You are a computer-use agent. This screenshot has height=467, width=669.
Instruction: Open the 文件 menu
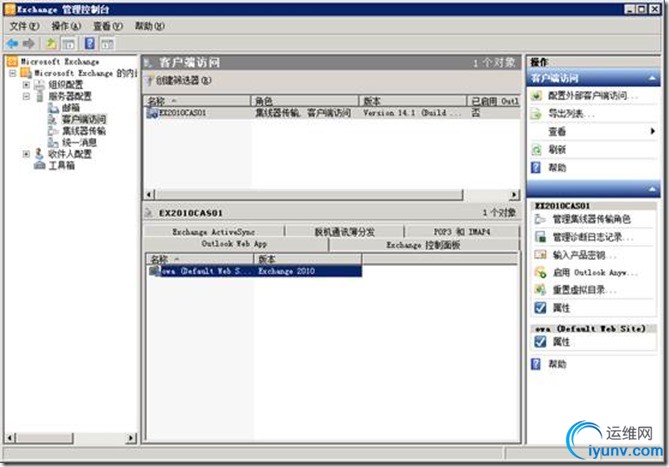coord(24,26)
